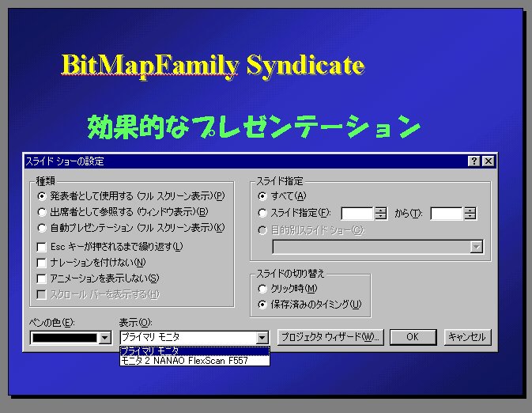Decrease the ending slide number with spinner
This screenshot has height=413, width=532.
(470, 216)
